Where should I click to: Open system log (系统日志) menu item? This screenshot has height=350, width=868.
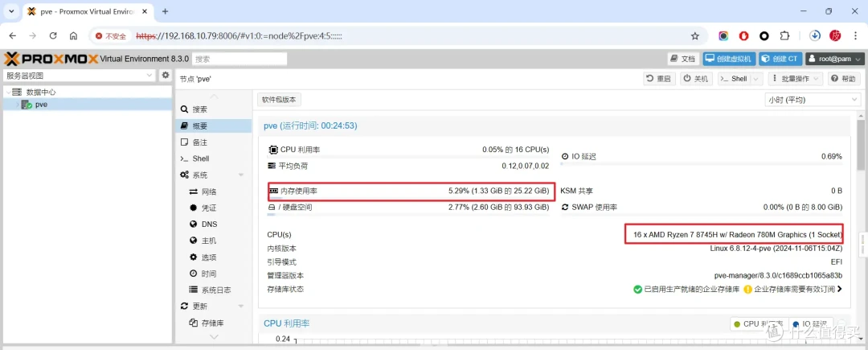coord(214,290)
